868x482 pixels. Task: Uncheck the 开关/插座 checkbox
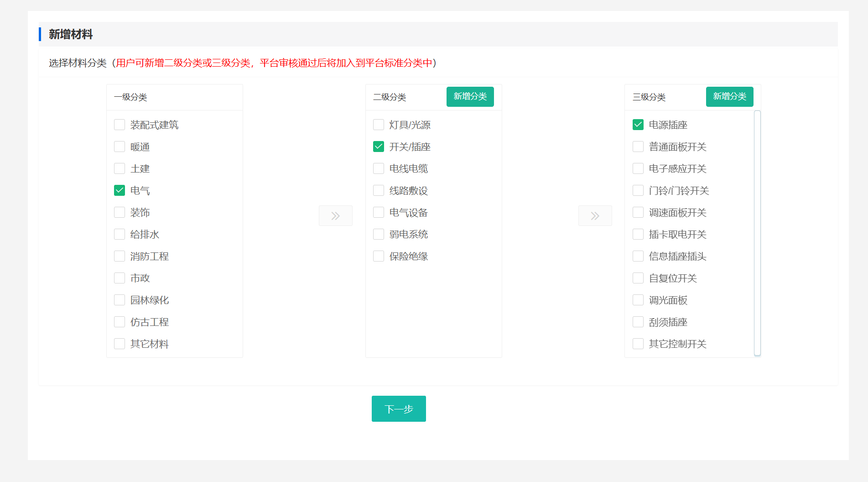(x=379, y=147)
